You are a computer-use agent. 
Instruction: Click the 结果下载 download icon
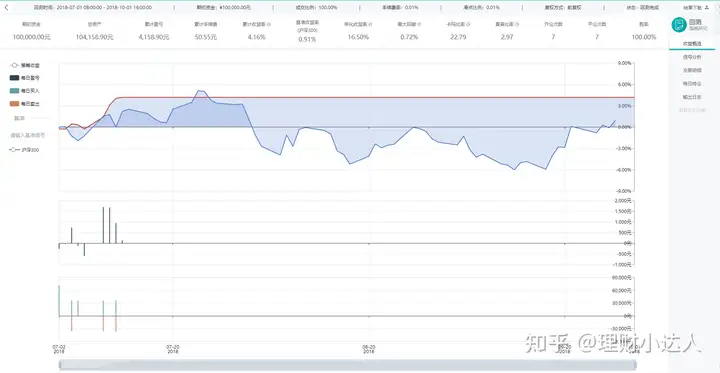point(706,7)
